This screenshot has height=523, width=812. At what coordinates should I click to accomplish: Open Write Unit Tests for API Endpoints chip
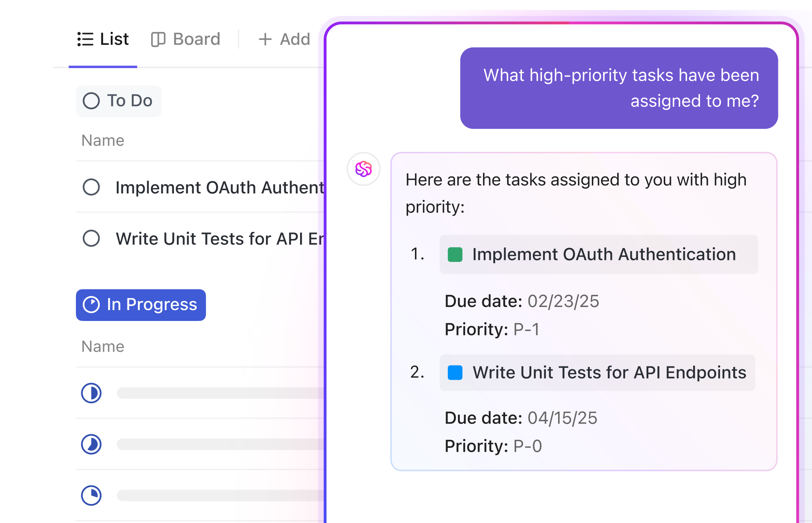[609, 373]
